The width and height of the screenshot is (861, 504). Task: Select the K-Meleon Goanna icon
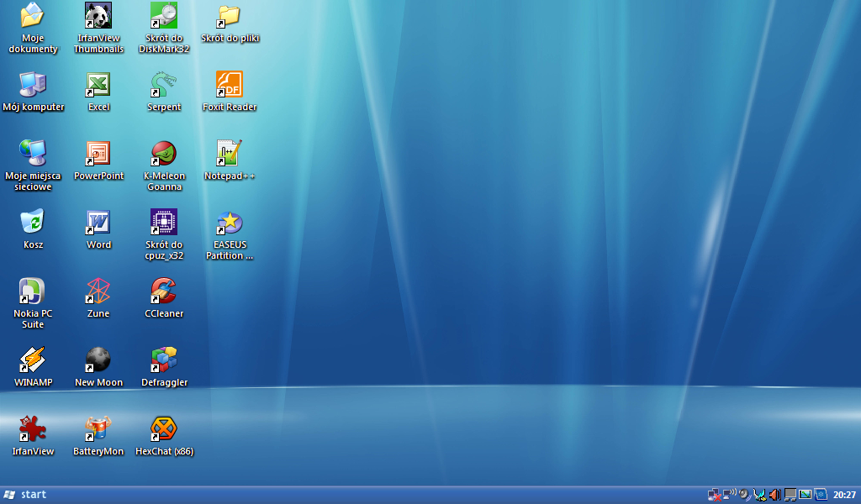coord(164,153)
